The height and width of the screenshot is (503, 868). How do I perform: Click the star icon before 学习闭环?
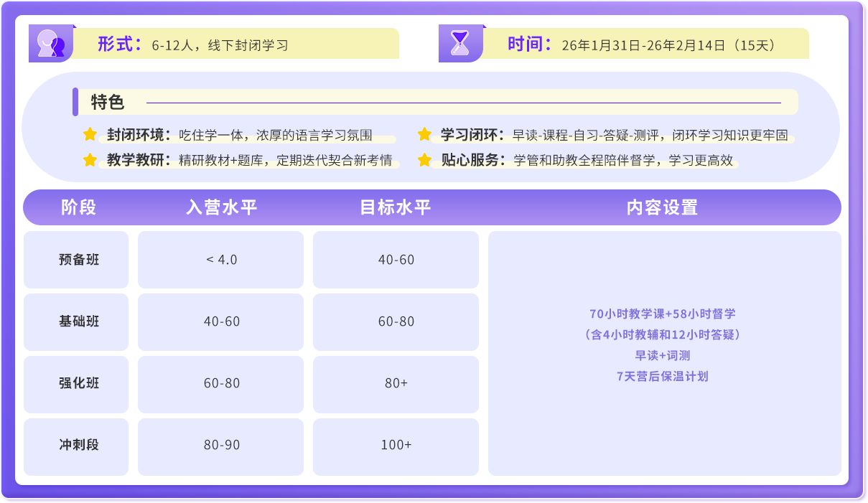click(x=424, y=134)
